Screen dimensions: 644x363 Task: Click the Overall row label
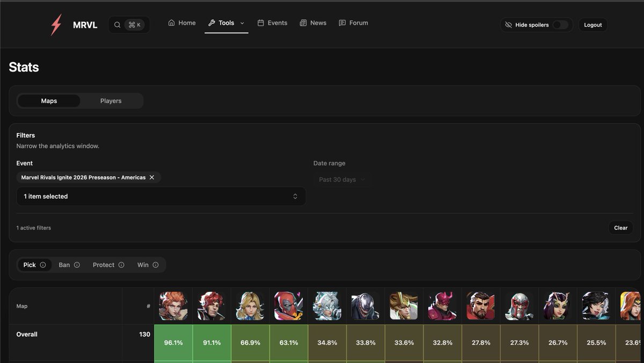click(27, 335)
